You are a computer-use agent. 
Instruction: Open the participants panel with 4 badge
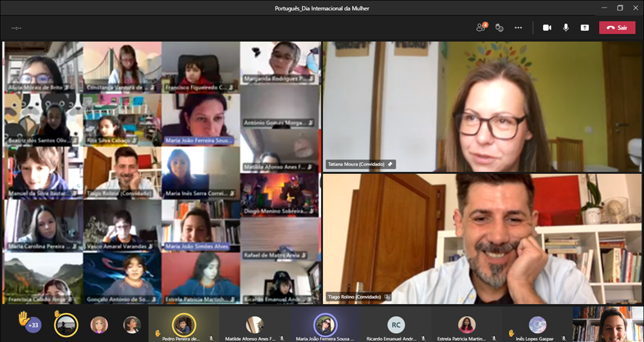481,28
